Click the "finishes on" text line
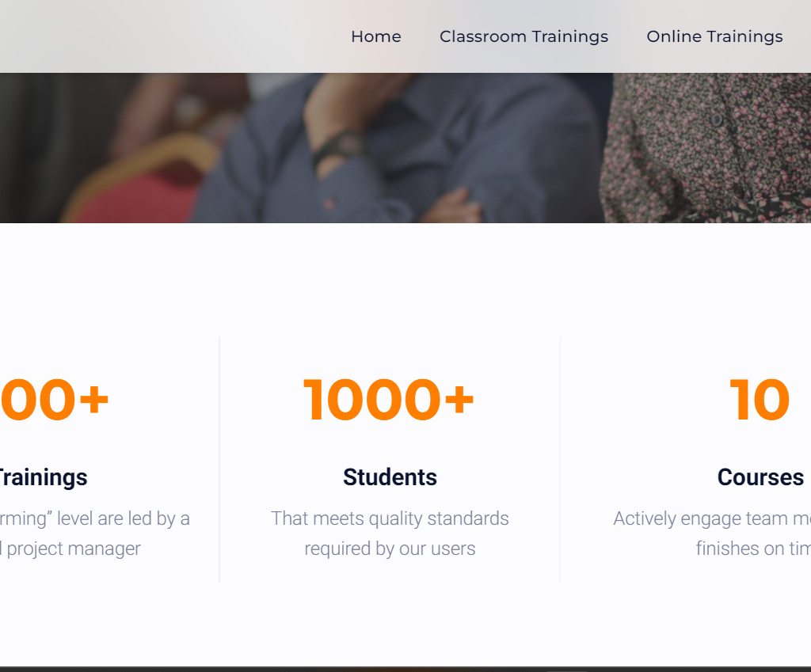The height and width of the screenshot is (672, 811). [753, 549]
